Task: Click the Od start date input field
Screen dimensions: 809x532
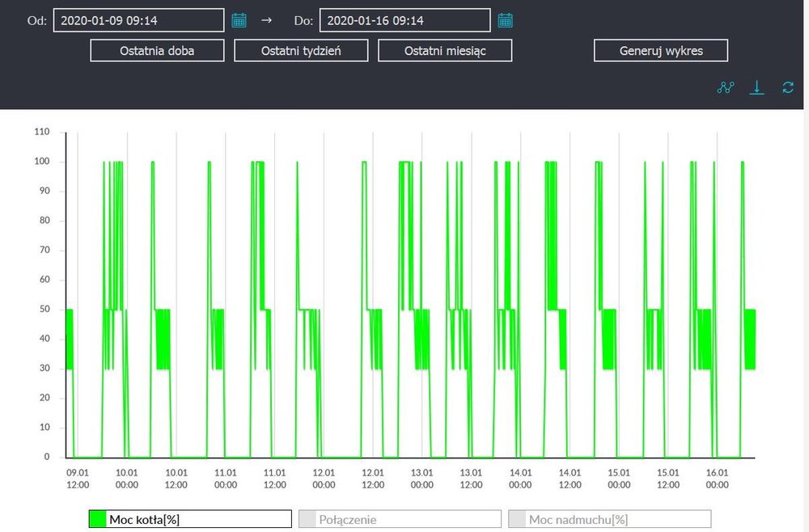Action: point(138,20)
